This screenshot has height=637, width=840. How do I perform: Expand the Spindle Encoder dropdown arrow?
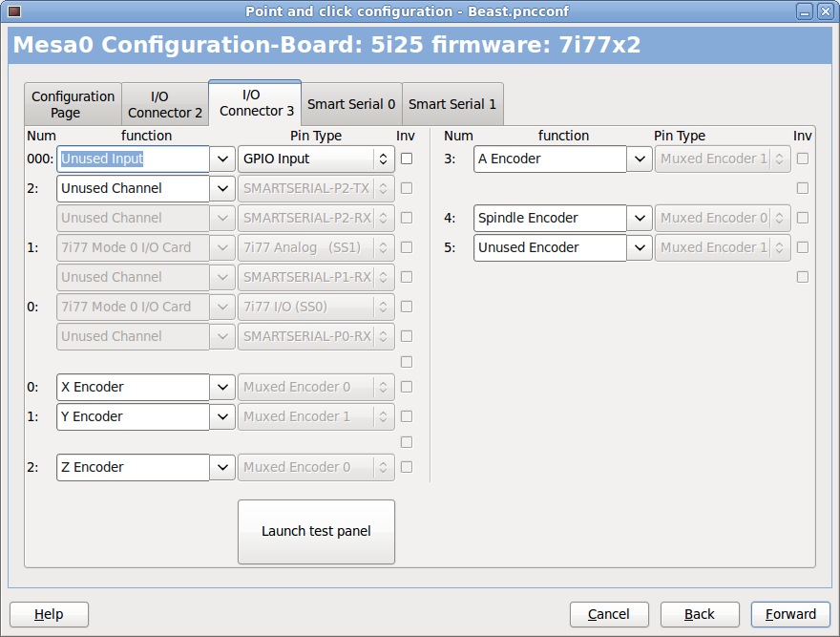coord(640,218)
